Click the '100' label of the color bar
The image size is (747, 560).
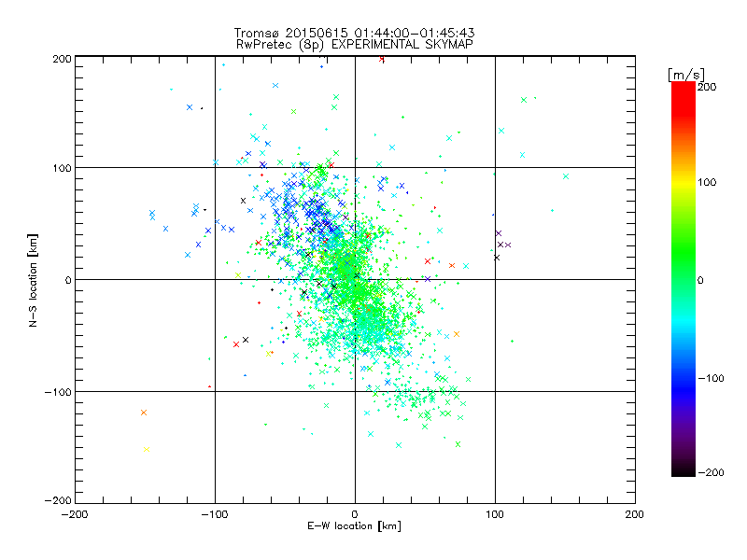pyautogui.click(x=707, y=182)
